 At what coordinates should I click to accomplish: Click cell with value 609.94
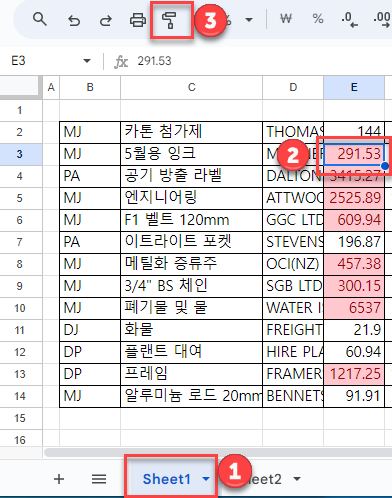coord(354,220)
